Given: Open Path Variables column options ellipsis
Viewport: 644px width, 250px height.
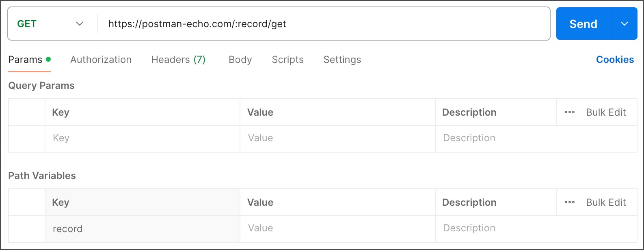Looking at the screenshot, I should click(x=570, y=203).
